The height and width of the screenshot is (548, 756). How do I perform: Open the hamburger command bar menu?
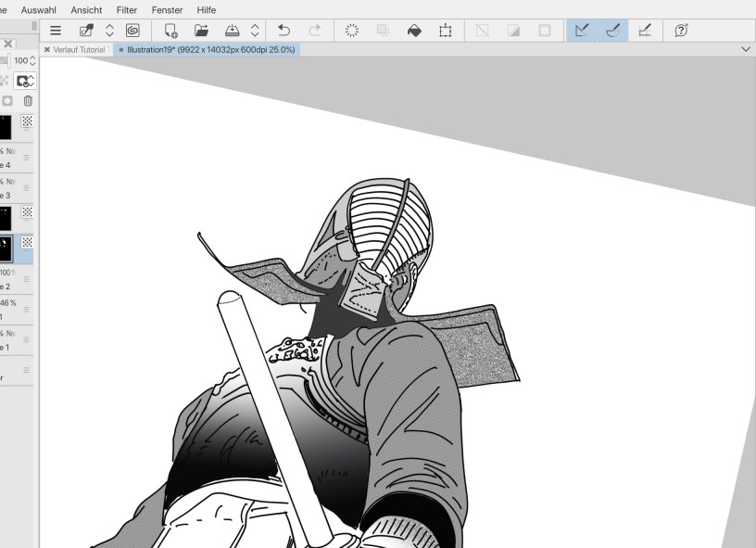coord(56,31)
